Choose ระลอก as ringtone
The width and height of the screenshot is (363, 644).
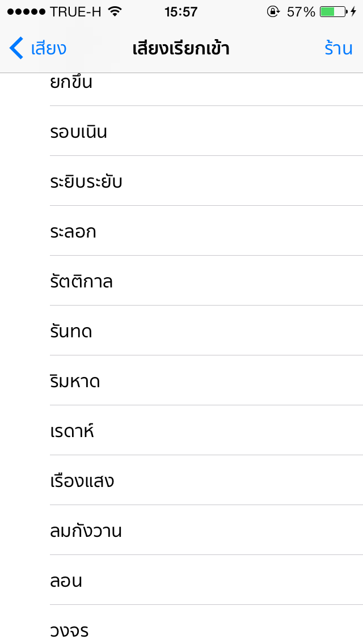[206, 230]
